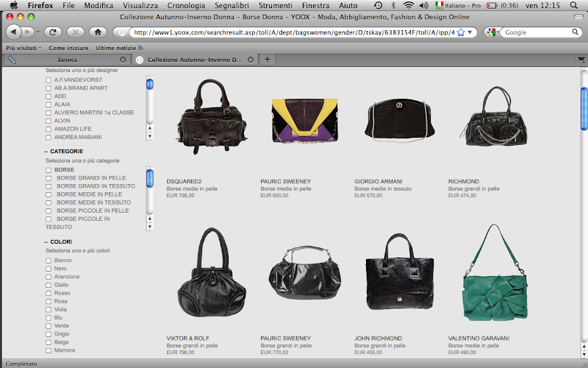Viewport: 588px width, 368px height.
Task: Bookmark this page with the star icon
Action: click(x=461, y=32)
